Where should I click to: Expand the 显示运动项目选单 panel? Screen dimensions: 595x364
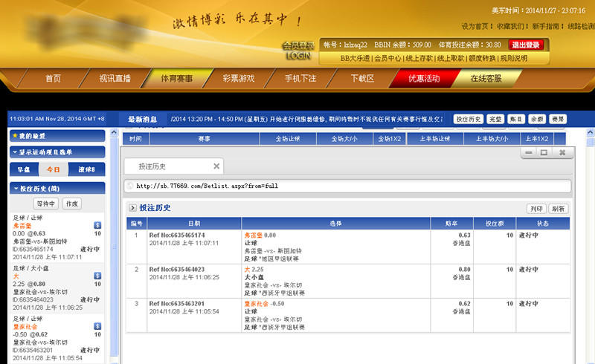[57, 152]
